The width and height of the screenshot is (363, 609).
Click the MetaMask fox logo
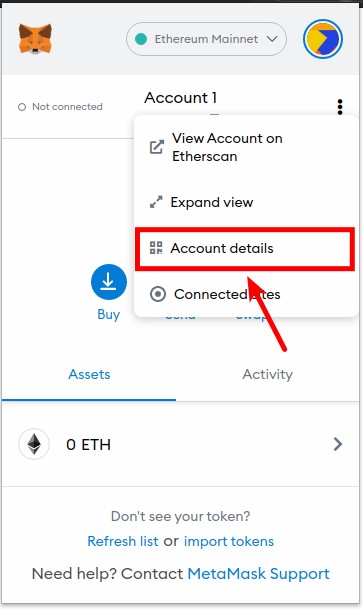coord(35,39)
